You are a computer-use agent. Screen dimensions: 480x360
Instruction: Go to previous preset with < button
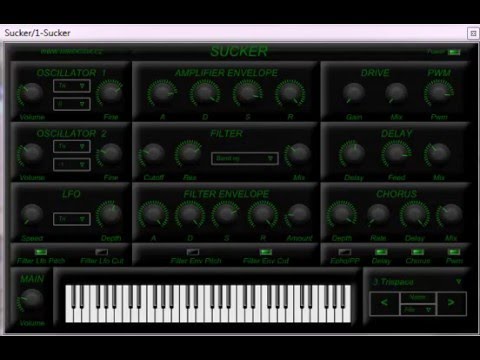coord(384,303)
